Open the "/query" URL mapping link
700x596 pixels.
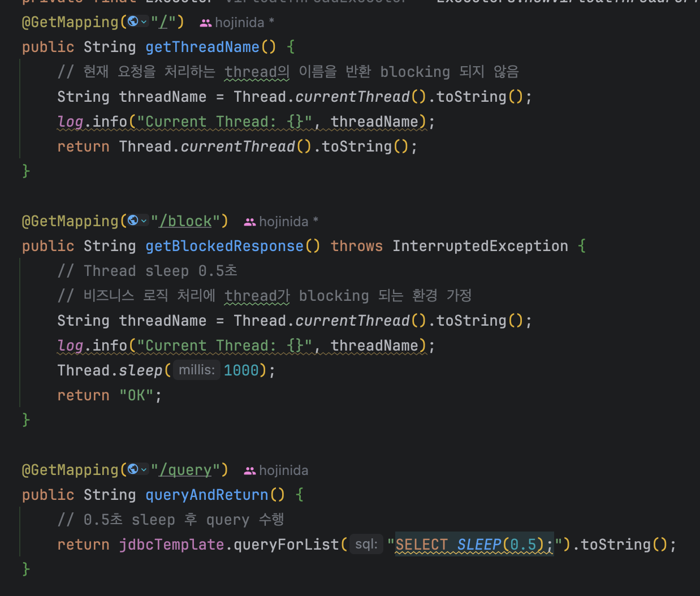pos(185,470)
